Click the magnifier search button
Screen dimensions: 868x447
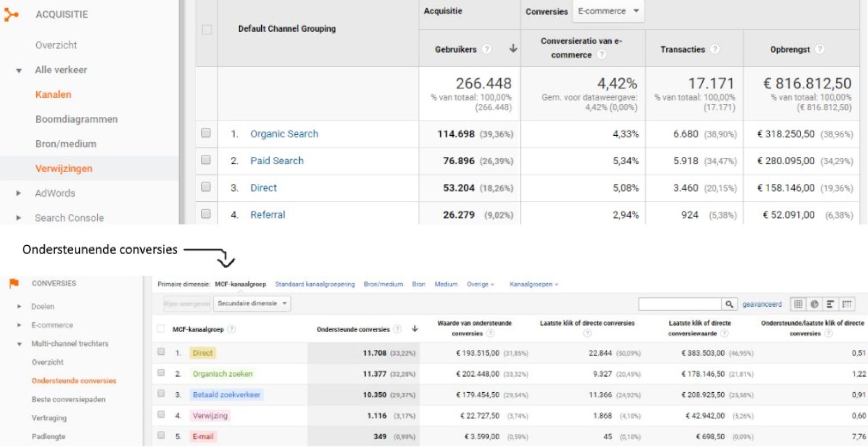point(729,304)
